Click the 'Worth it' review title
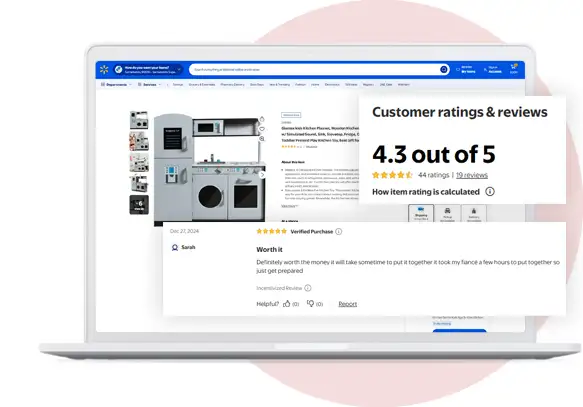The height and width of the screenshot is (407, 583). tap(269, 249)
